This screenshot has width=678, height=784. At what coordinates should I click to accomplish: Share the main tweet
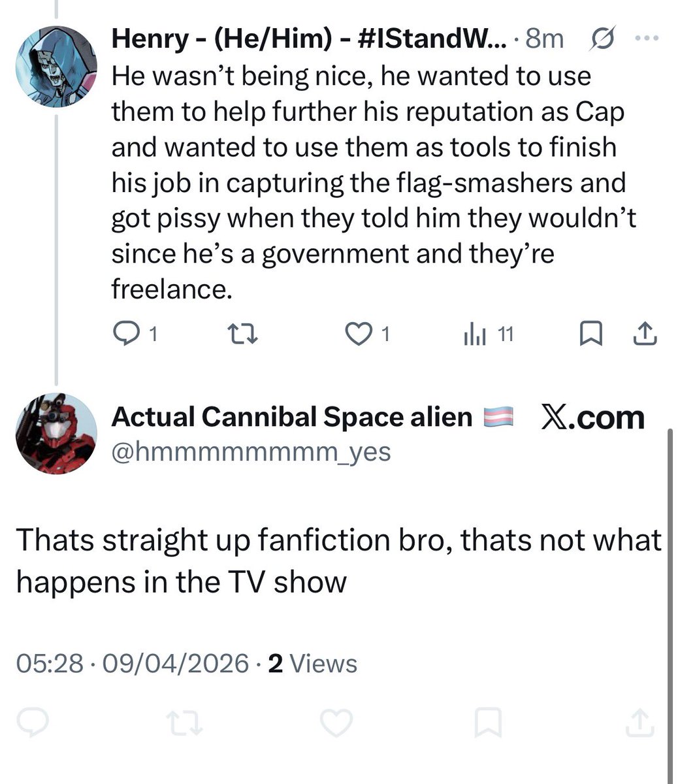[x=640, y=723]
